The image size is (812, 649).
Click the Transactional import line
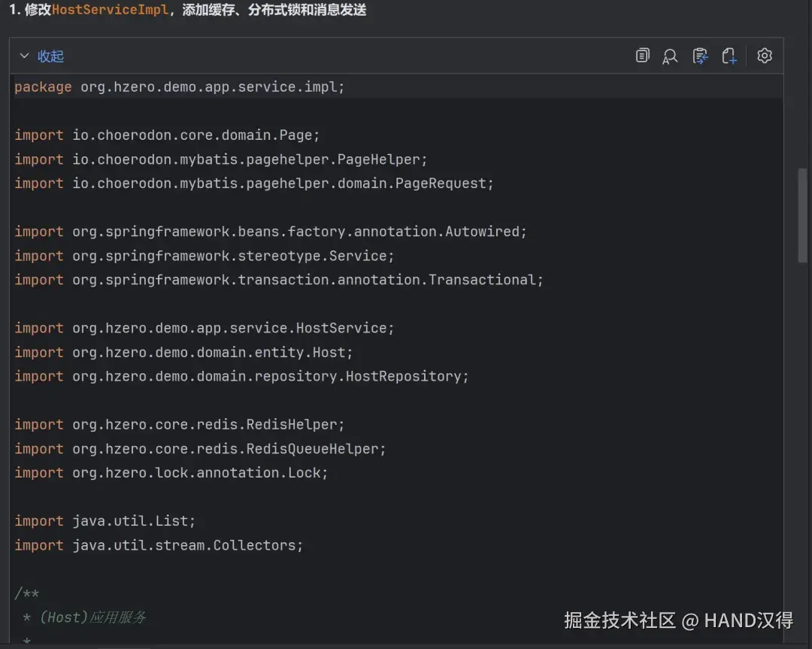pyautogui.click(x=278, y=280)
